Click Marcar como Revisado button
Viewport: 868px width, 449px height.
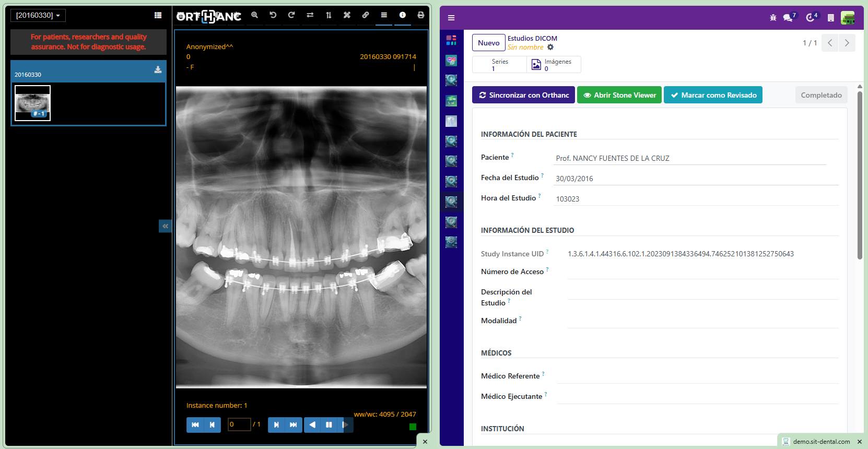click(x=713, y=95)
